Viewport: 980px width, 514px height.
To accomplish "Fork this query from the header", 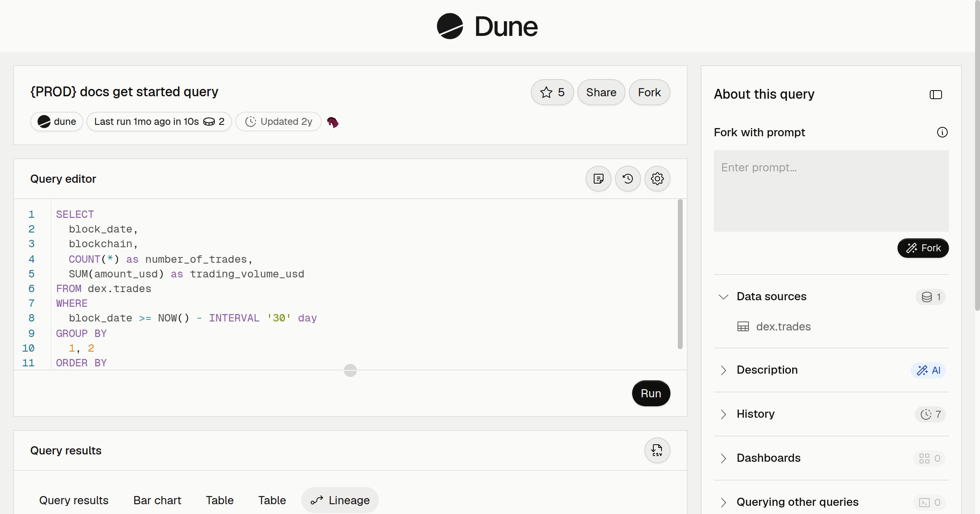I will [649, 92].
